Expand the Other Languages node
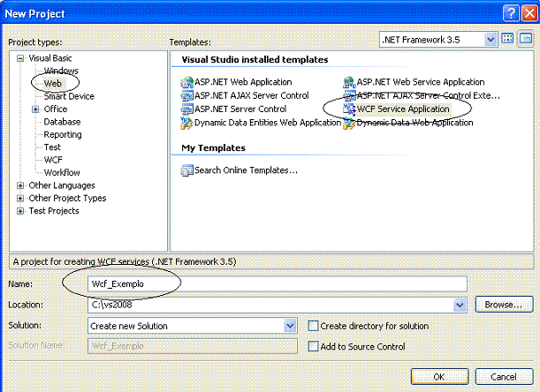The width and height of the screenshot is (540, 392). 20,186
